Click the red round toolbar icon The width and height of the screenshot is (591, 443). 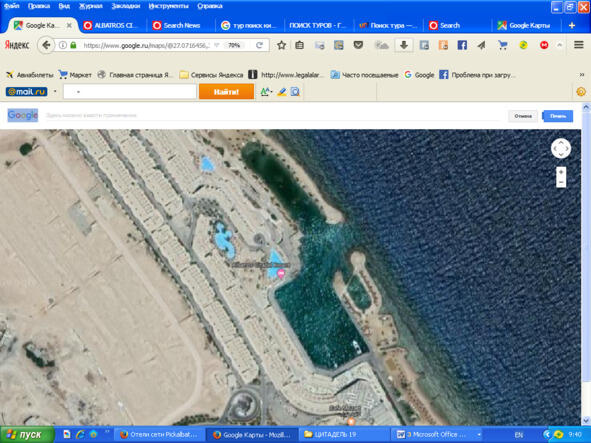pyautogui.click(x=544, y=45)
